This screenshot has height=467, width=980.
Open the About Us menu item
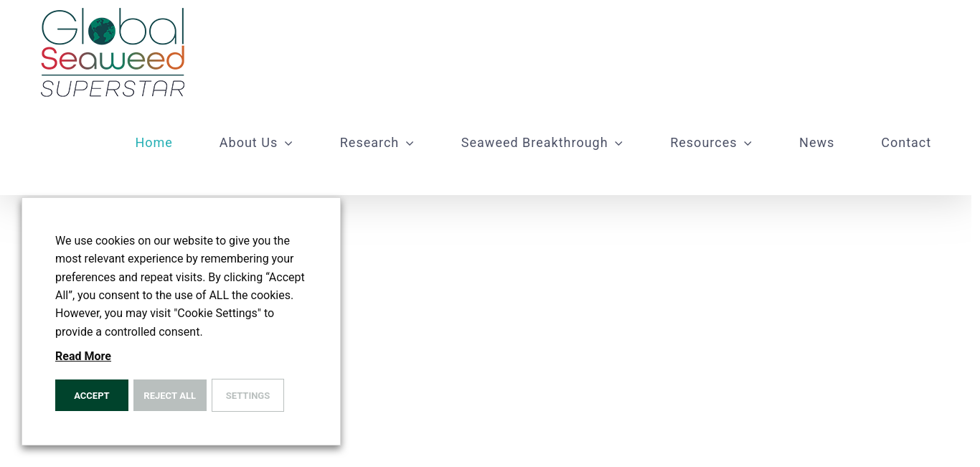click(x=248, y=143)
